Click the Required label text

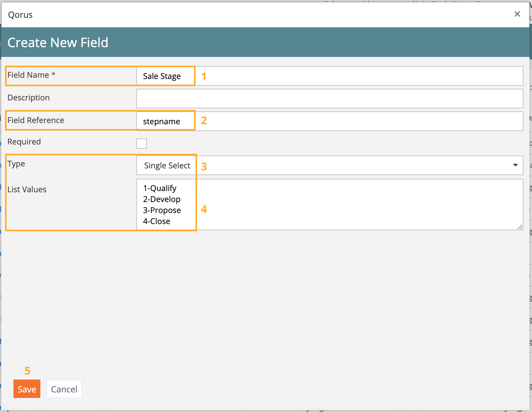pos(24,142)
